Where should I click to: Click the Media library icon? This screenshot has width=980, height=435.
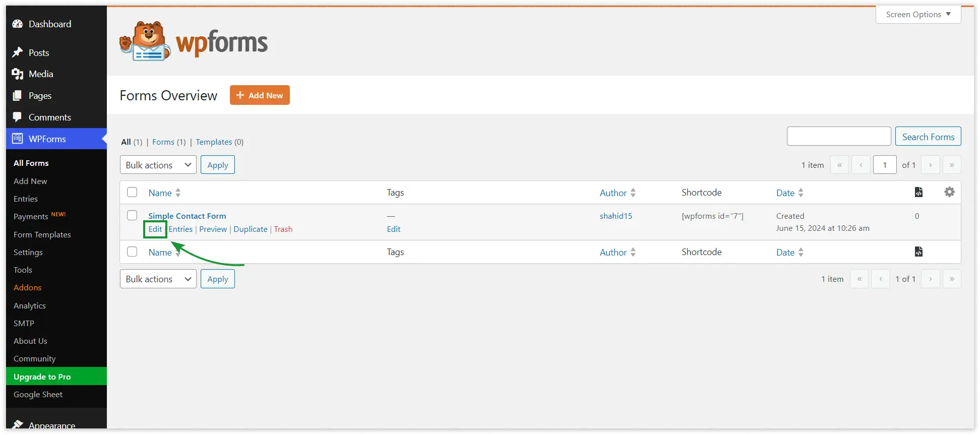click(18, 74)
